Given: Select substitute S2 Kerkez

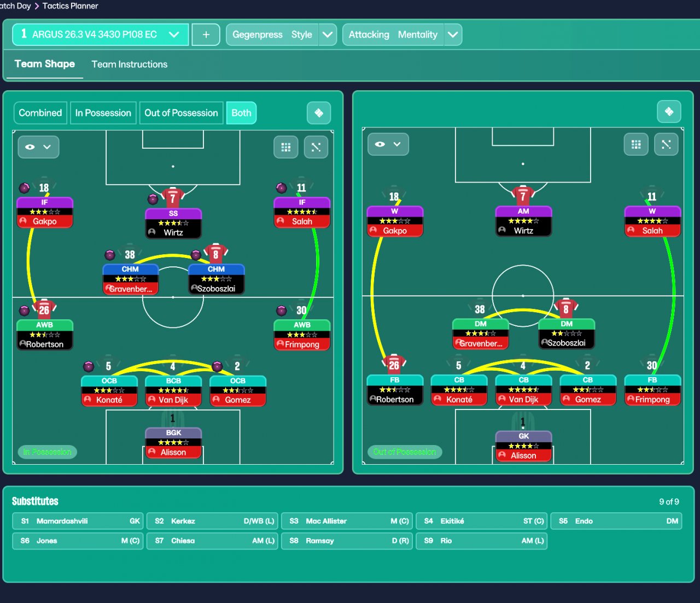Looking at the screenshot, I should [212, 521].
